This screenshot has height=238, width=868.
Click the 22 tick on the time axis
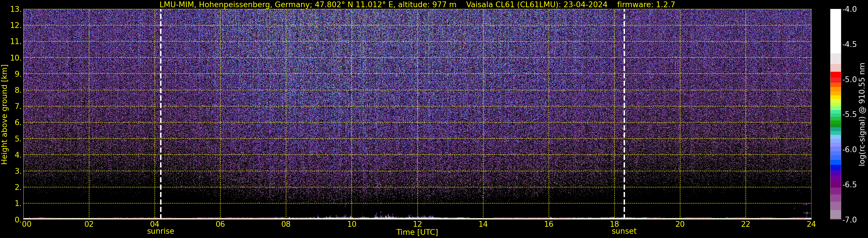(745, 224)
